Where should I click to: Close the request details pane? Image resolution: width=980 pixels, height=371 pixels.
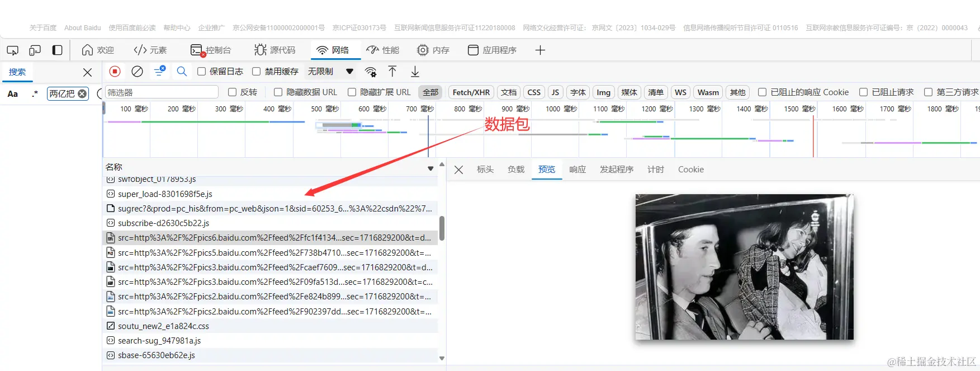click(x=459, y=170)
